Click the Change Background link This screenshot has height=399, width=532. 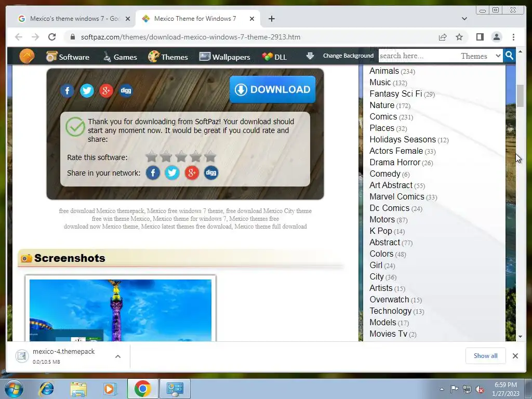[348, 56]
